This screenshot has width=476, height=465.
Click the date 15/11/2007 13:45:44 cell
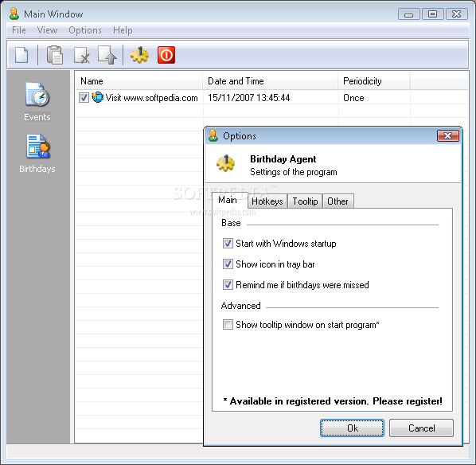pos(248,98)
